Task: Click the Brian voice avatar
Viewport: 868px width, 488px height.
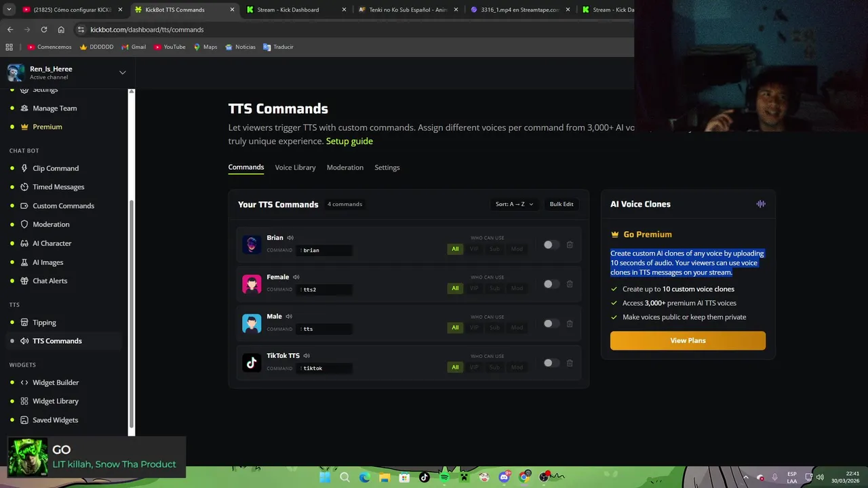Action: [x=252, y=245]
